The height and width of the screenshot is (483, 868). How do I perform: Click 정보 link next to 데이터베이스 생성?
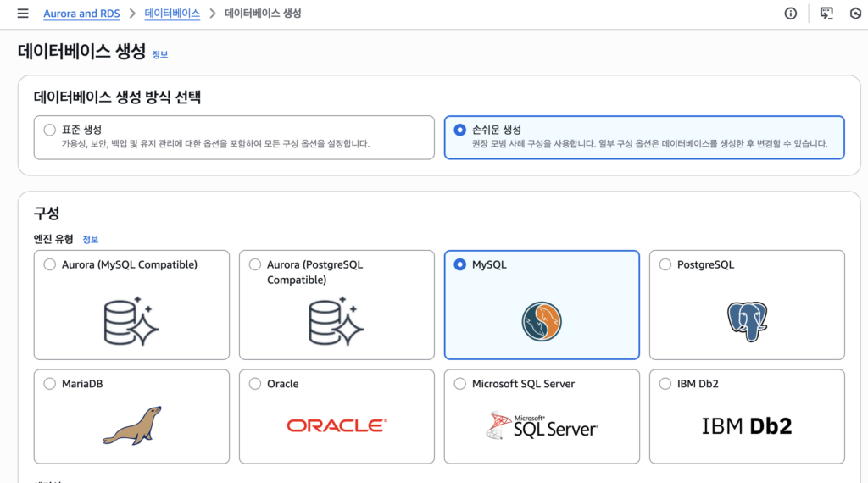(x=159, y=54)
